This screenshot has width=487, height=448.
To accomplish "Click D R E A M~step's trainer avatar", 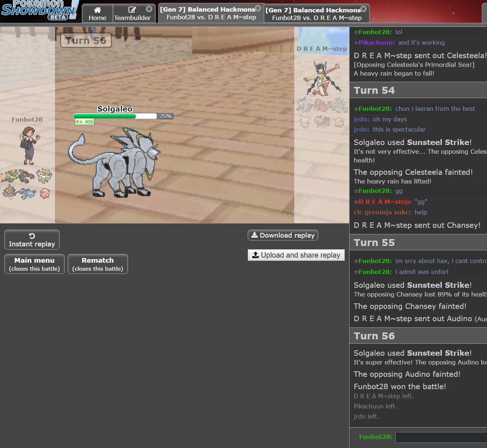I will tap(323, 78).
